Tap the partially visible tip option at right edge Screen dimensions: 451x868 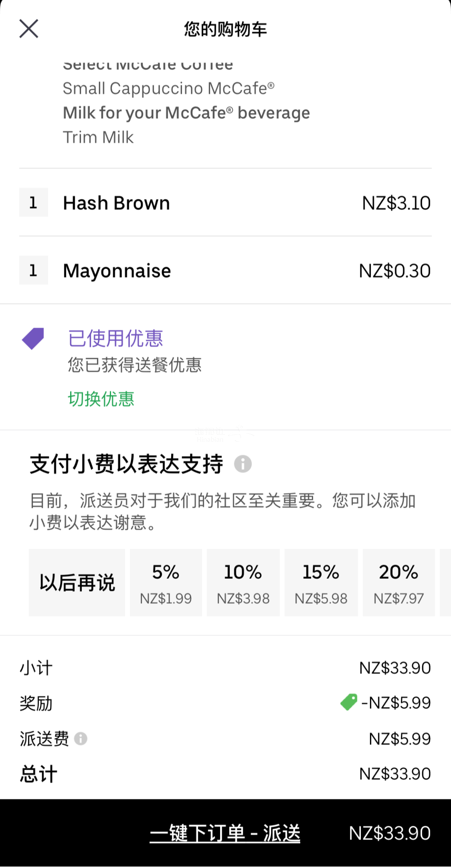(446, 583)
